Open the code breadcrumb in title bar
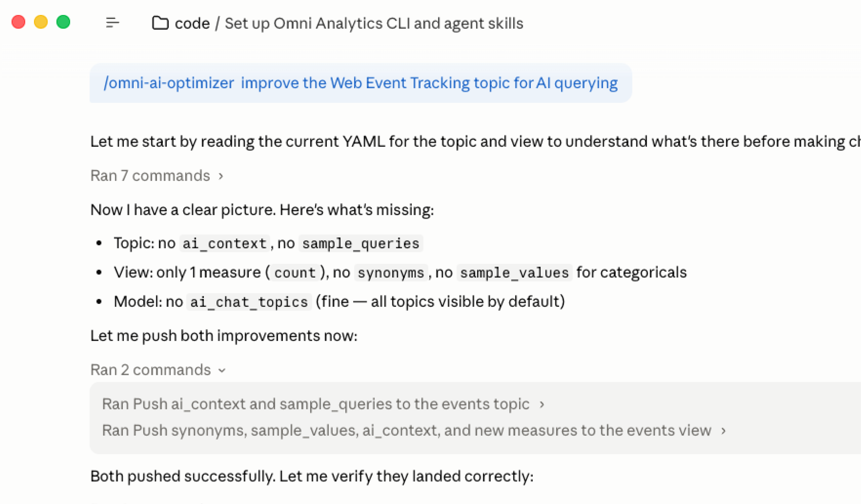 [192, 24]
